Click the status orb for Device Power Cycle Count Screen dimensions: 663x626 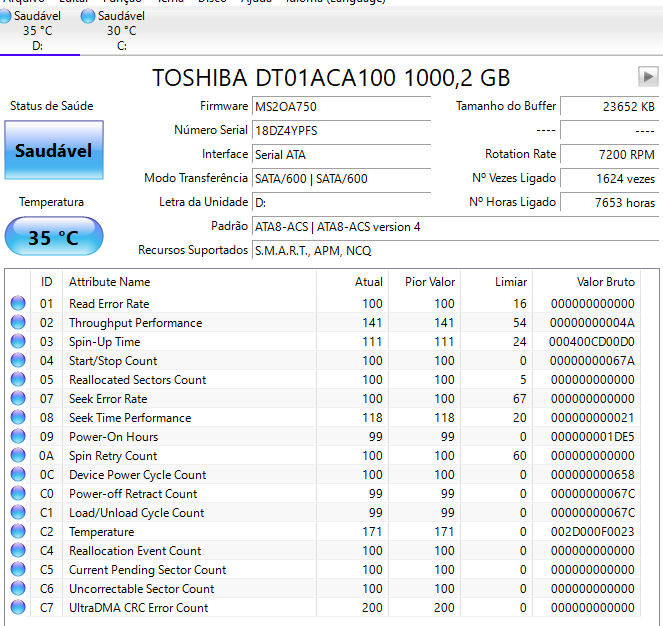(x=18, y=474)
